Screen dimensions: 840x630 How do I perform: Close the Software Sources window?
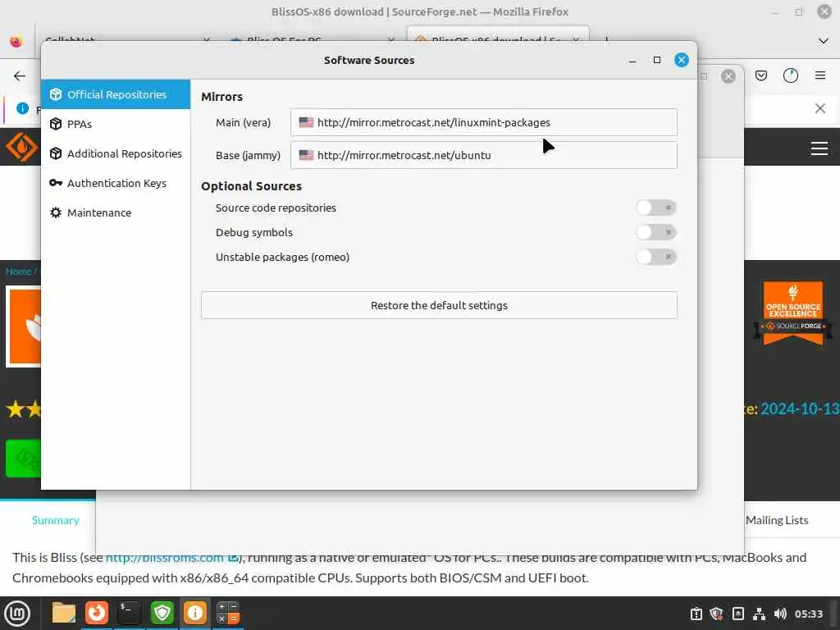682,60
